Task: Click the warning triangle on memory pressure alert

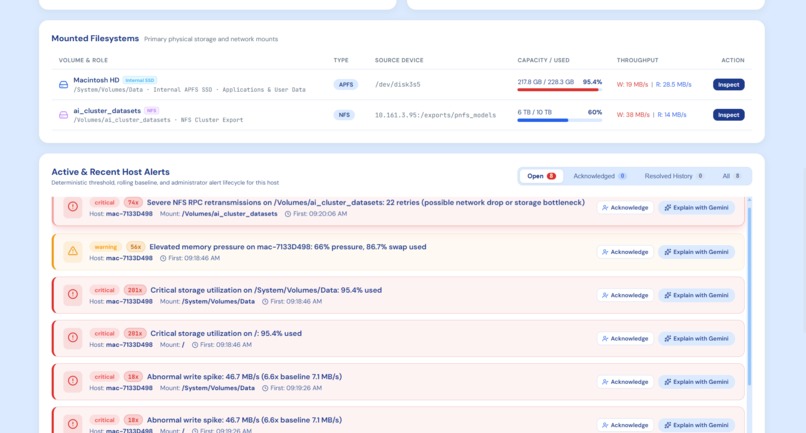Action: pos(72,251)
